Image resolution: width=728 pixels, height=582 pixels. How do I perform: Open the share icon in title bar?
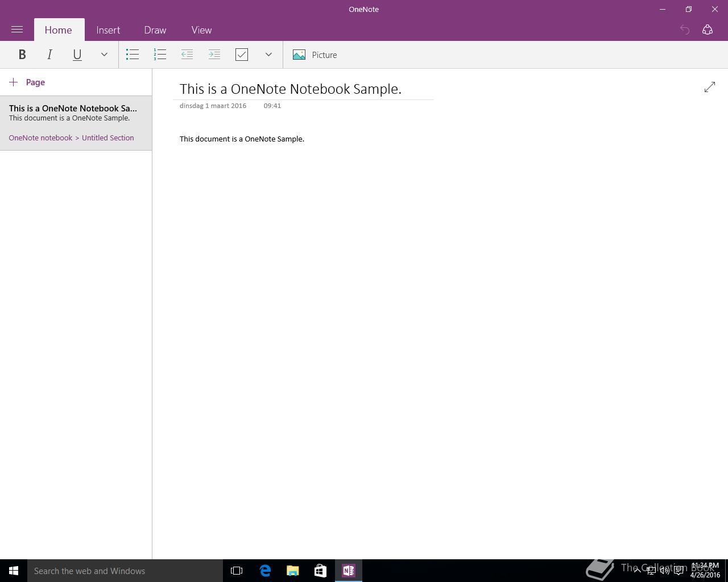pyautogui.click(x=708, y=30)
